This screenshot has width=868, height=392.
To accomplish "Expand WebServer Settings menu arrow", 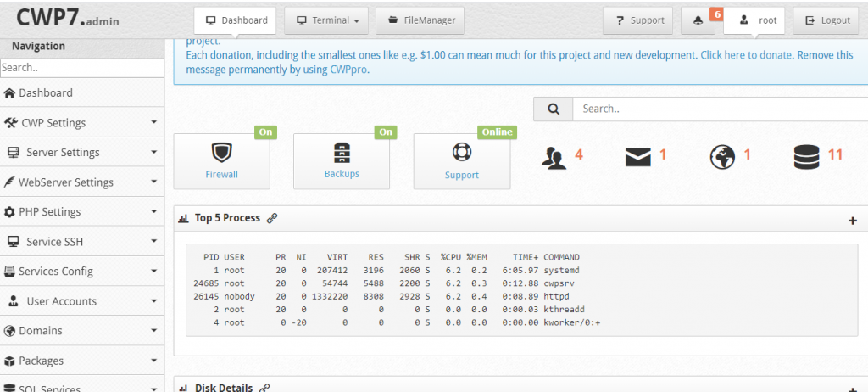I will coord(154,182).
